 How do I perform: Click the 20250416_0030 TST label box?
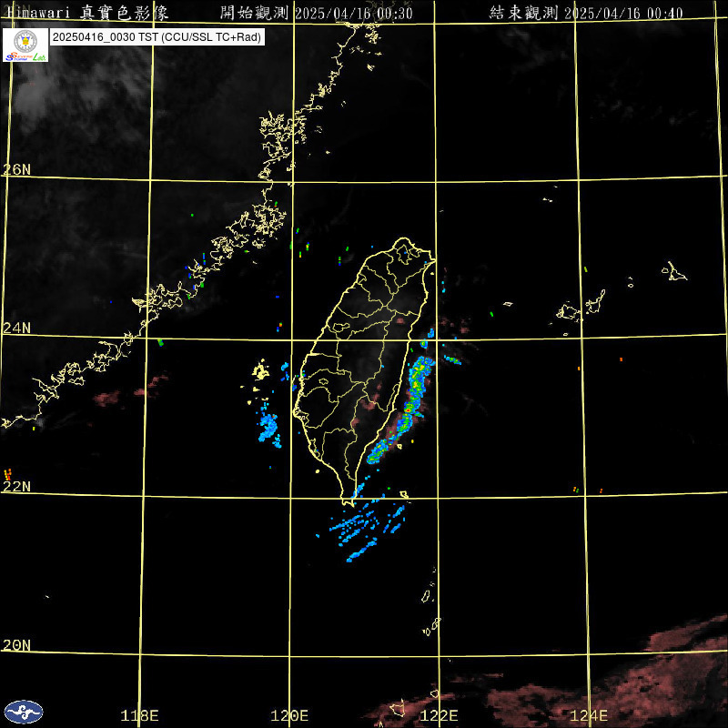157,37
